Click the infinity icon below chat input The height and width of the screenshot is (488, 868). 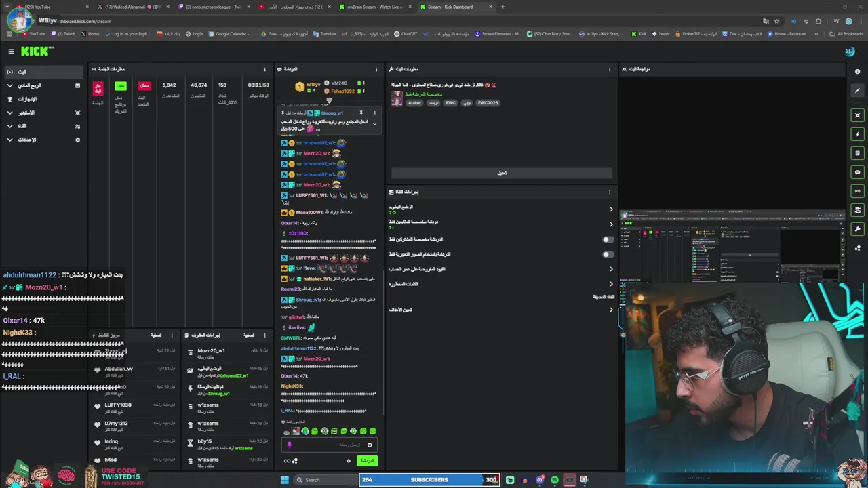[x=287, y=461]
